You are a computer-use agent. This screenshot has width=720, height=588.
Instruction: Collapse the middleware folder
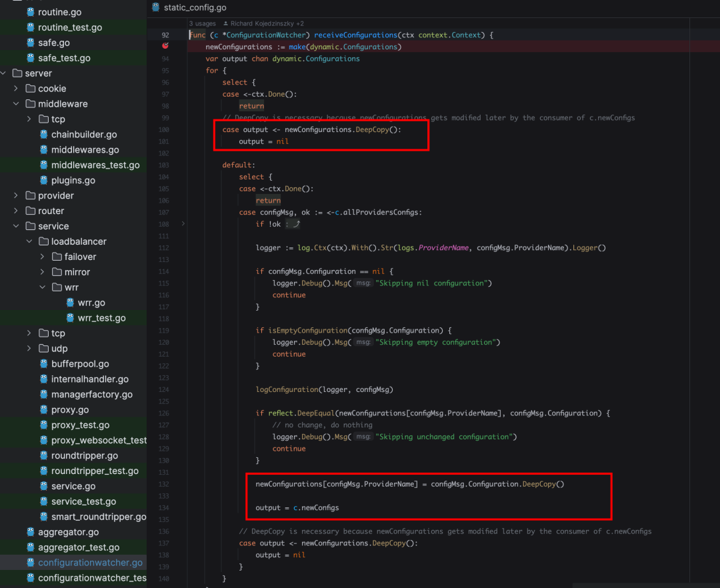click(x=16, y=104)
